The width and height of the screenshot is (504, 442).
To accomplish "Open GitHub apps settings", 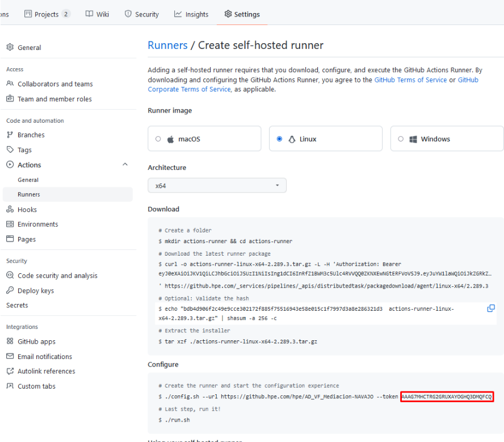I will click(36, 341).
